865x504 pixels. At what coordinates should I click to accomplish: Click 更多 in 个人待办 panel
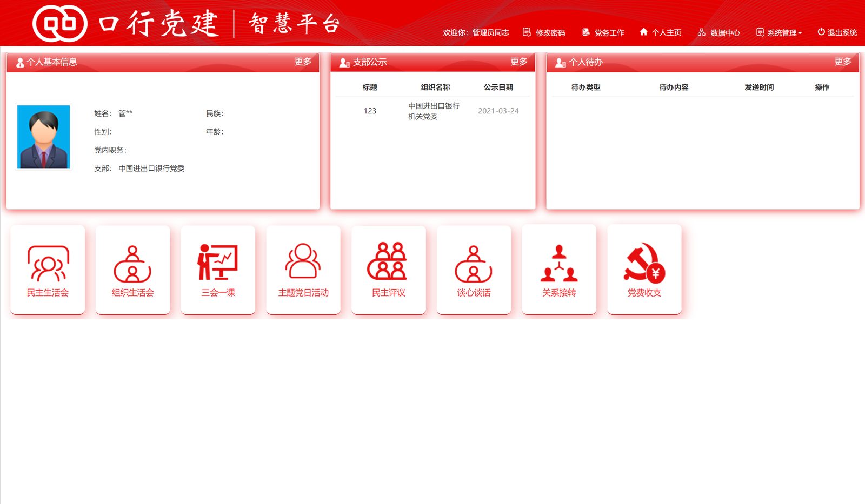(843, 62)
